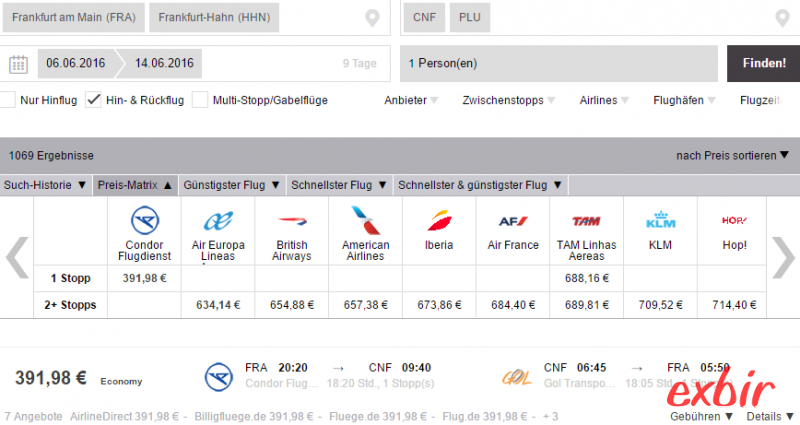This screenshot has width=800, height=425.
Task: Select the British Airways logo
Action: [292, 221]
